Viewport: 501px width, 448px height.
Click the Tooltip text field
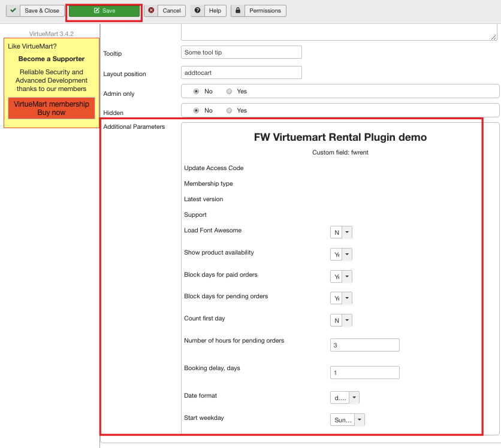click(241, 53)
